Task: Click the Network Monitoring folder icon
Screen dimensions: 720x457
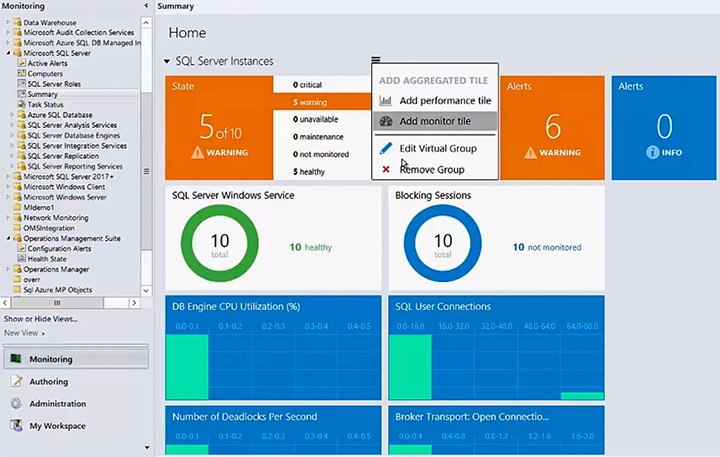Action: point(17,218)
